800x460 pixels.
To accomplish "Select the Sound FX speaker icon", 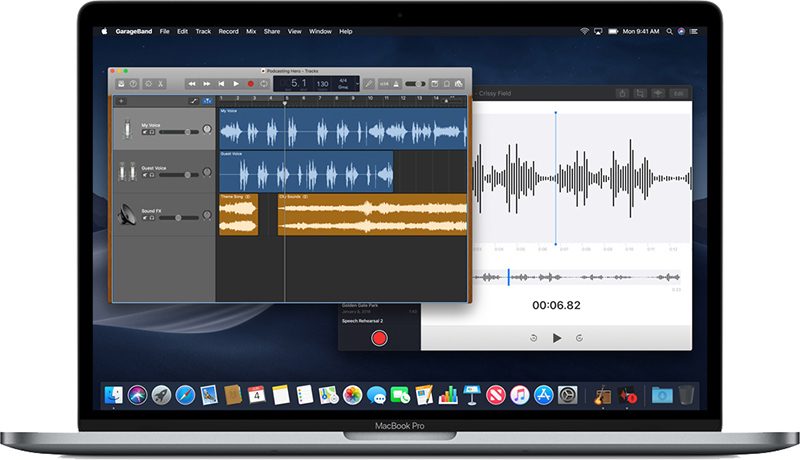I will [x=127, y=214].
